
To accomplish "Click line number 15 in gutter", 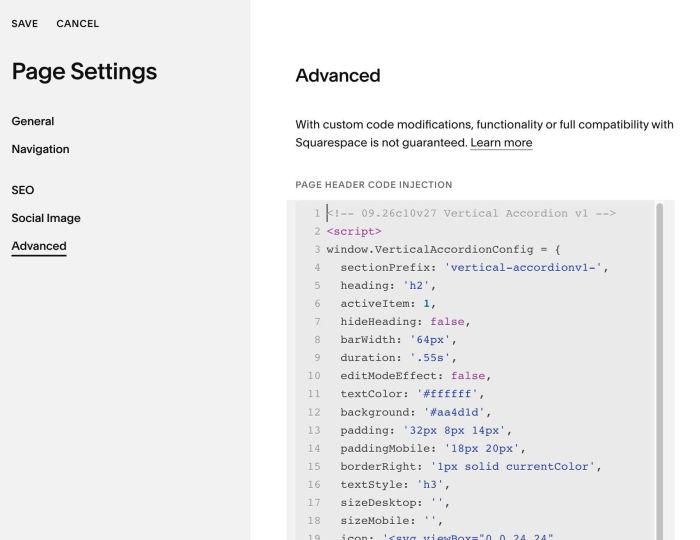I will [314, 466].
